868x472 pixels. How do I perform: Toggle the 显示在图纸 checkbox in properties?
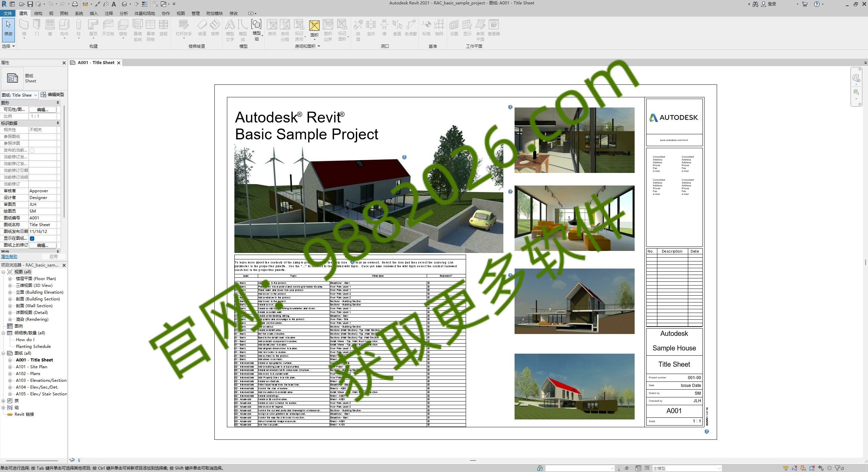pyautogui.click(x=32, y=238)
